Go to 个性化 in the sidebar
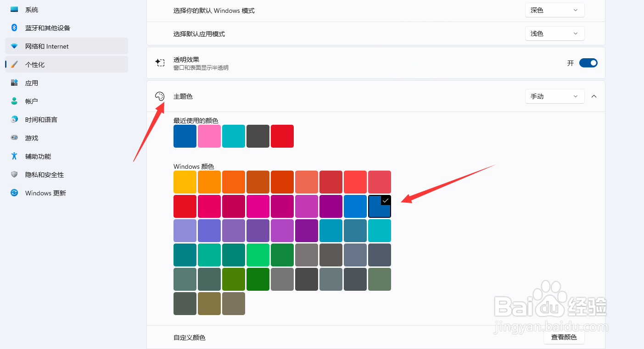The image size is (644, 349). [x=67, y=65]
